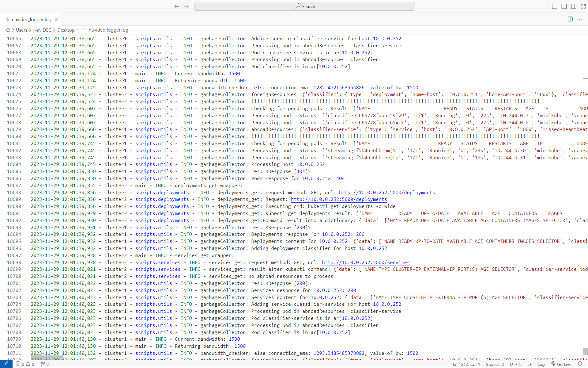Open the NaviDEC breadcrumb
This screenshot has height=368, width=588.
pos(42,30)
